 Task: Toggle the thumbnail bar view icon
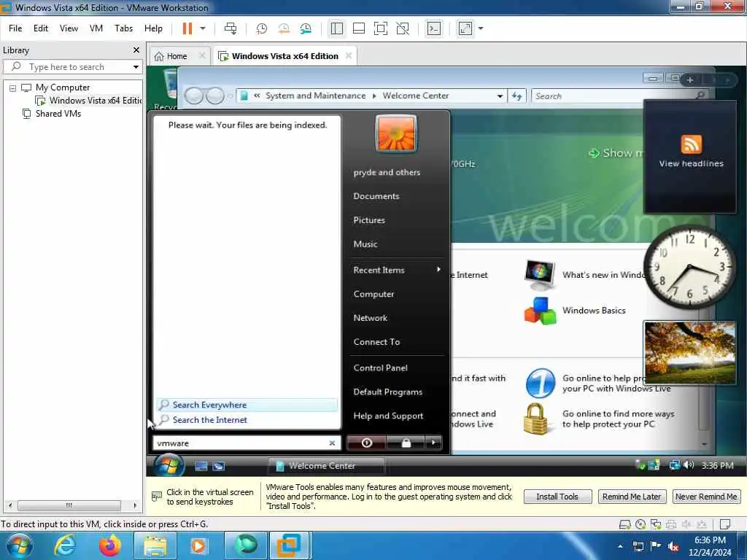point(359,28)
